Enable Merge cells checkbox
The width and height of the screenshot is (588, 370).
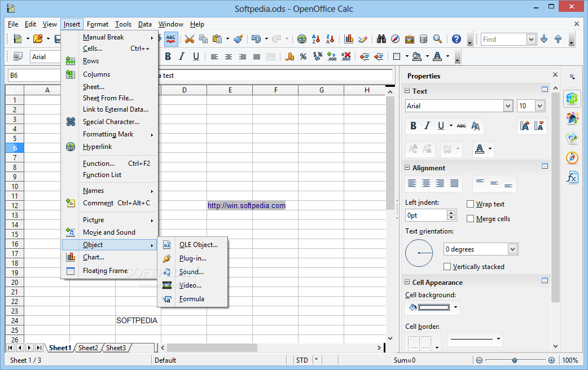[x=470, y=218]
